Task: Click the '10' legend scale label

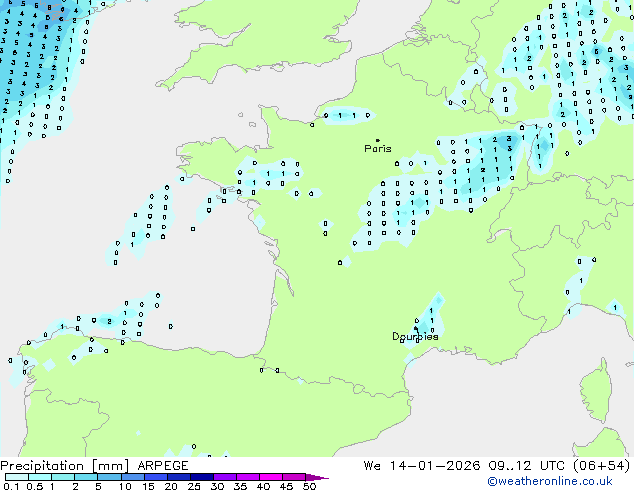Action: click(x=125, y=486)
